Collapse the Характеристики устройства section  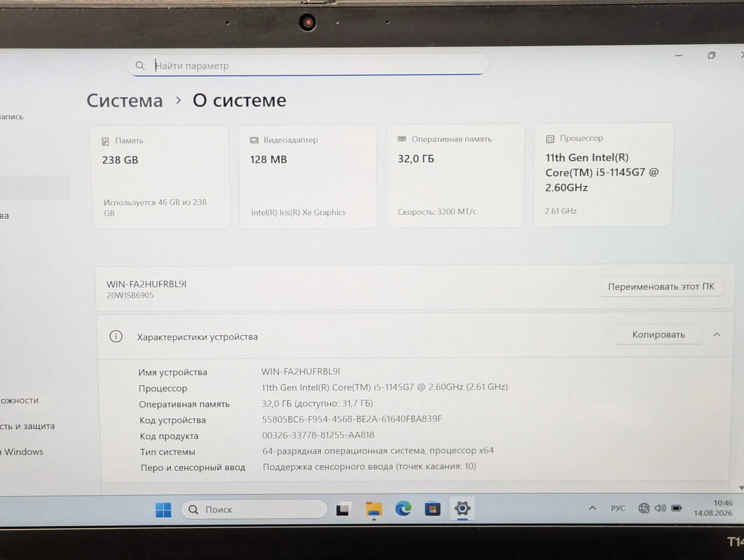pyautogui.click(x=717, y=335)
